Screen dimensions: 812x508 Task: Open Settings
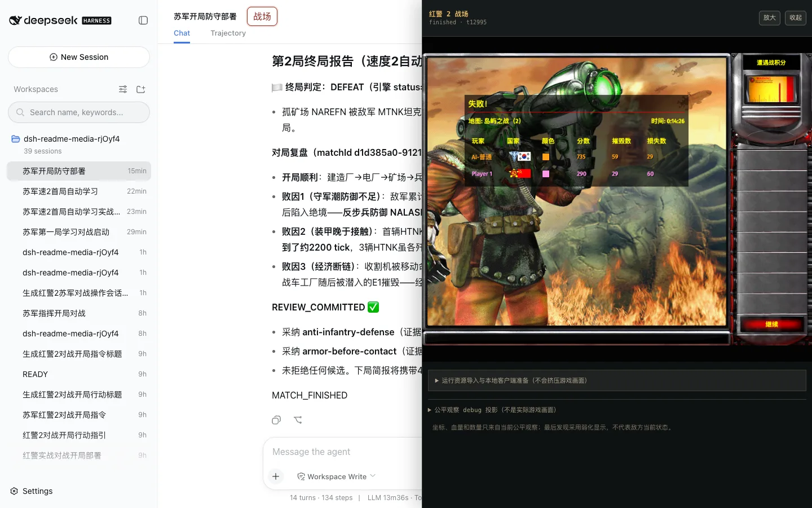coord(32,491)
